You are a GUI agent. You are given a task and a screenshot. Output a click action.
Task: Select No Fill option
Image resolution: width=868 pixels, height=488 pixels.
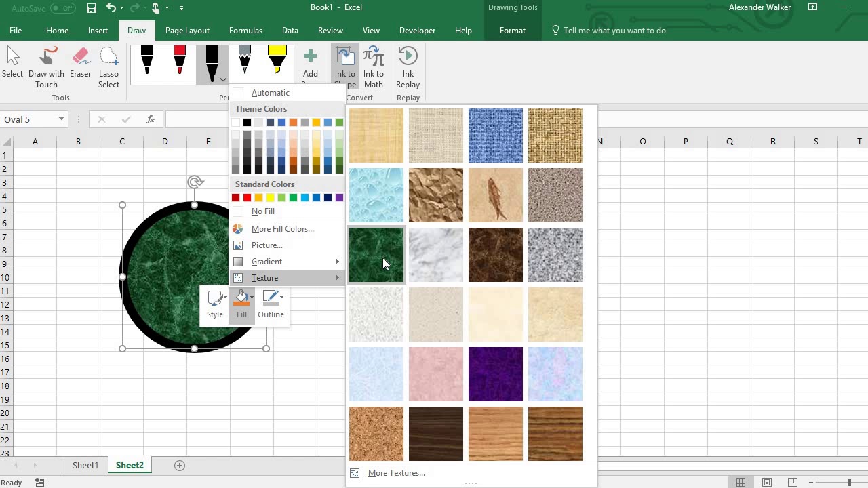point(287,211)
